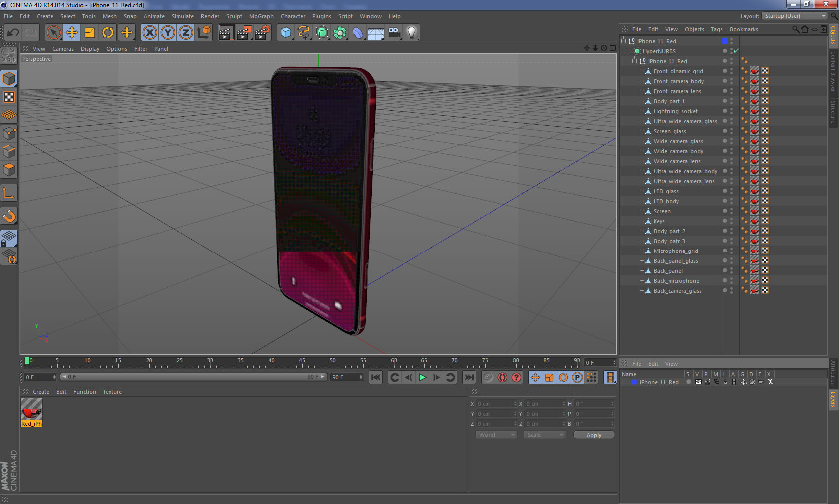Click frame 45 on timeline ruler
The height and width of the screenshot is (504, 839).
(302, 361)
